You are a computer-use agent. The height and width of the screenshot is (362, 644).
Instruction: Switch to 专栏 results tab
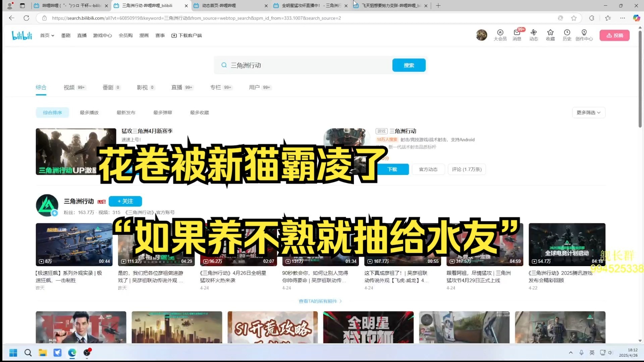(221, 87)
